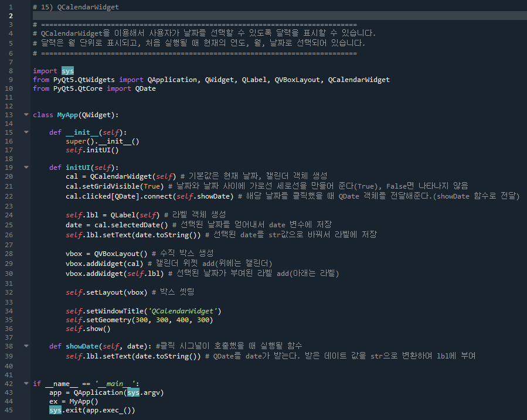This screenshot has width=527, height=420.
Task: Click 'QCalendarWidget' at the end of the import line
Action: [359, 80]
